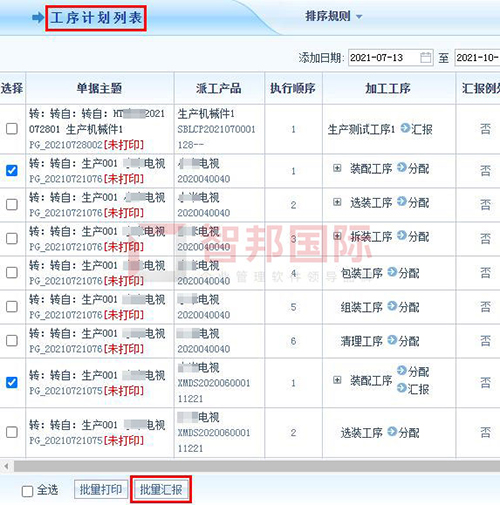Screen dimensions: 500x505
Task: Click the 单据主题 column header
Action: [x=100, y=88]
